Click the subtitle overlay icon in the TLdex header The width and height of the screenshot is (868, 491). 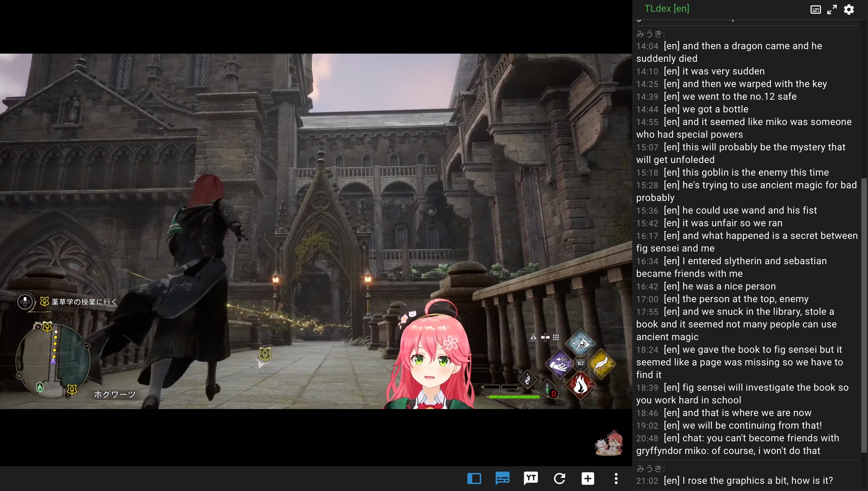[815, 9]
